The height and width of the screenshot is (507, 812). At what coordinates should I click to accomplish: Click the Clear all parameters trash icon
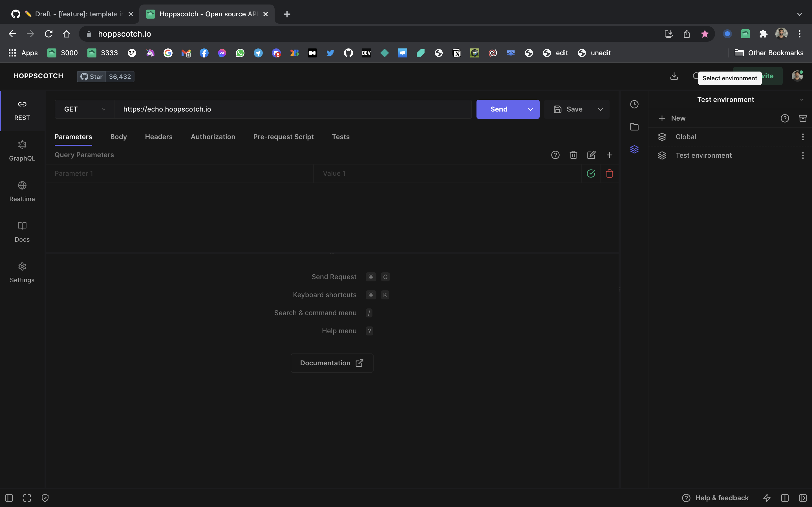click(x=573, y=155)
